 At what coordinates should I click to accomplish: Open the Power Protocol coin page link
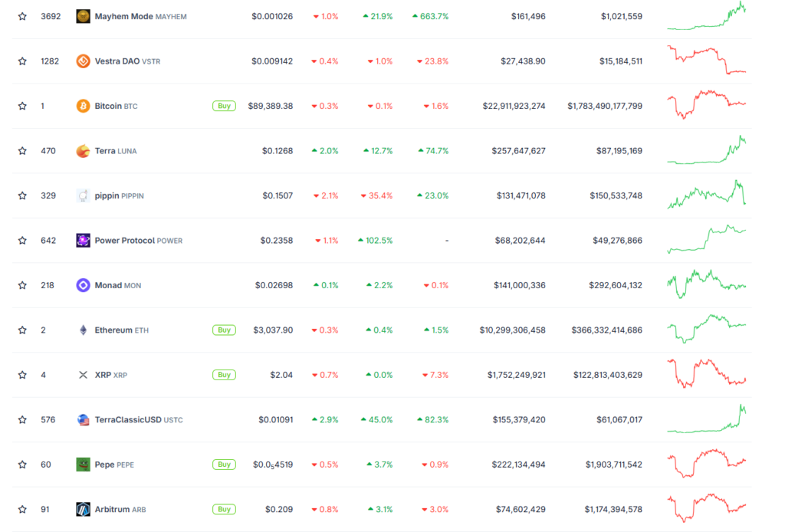124,241
